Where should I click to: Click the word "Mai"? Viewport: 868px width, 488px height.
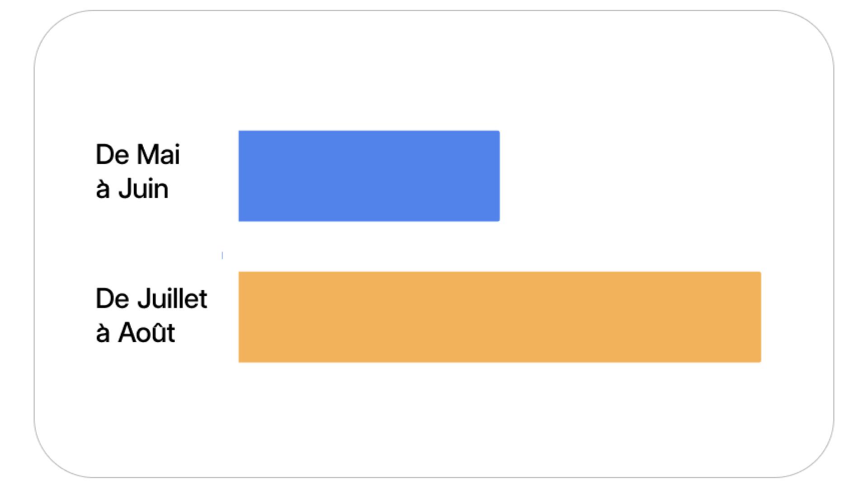tap(158, 155)
